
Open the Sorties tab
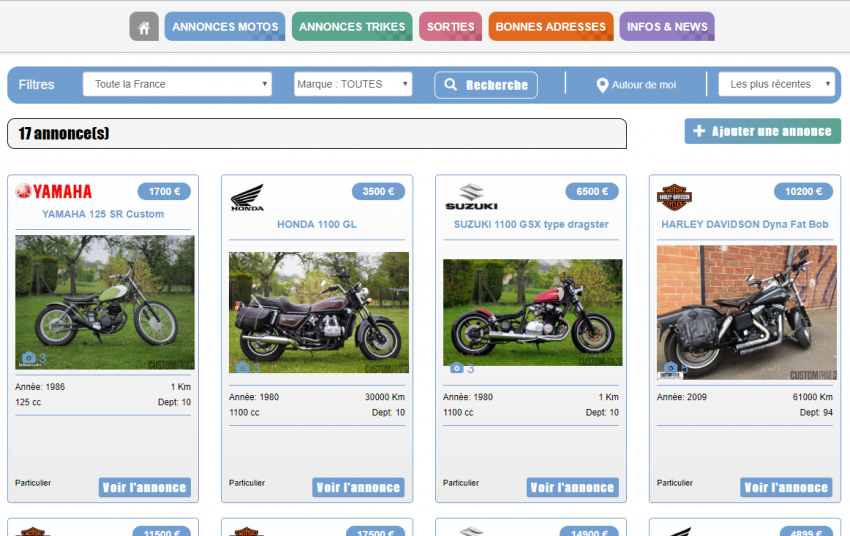coord(450,27)
